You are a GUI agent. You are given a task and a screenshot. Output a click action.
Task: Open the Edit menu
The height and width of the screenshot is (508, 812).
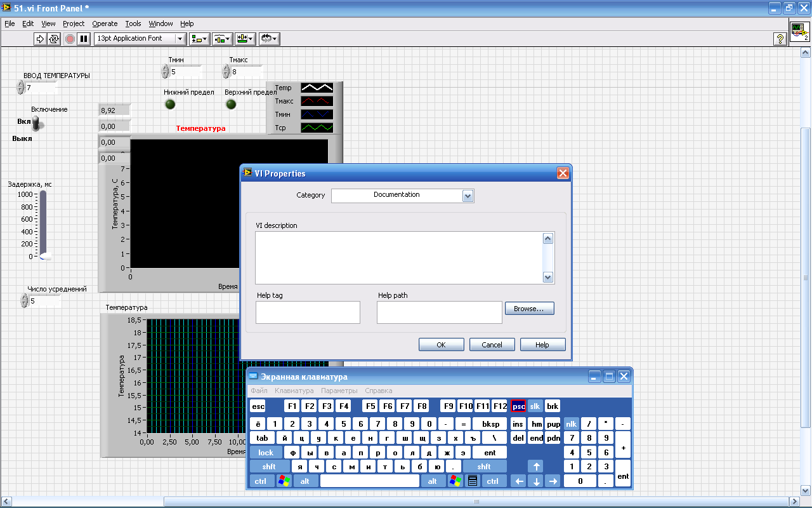pos(29,23)
